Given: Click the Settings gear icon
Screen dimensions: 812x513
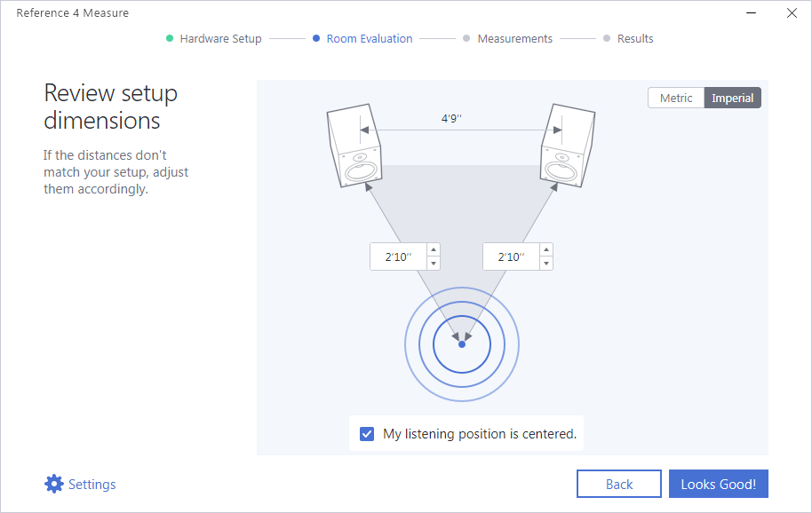Looking at the screenshot, I should click(54, 484).
